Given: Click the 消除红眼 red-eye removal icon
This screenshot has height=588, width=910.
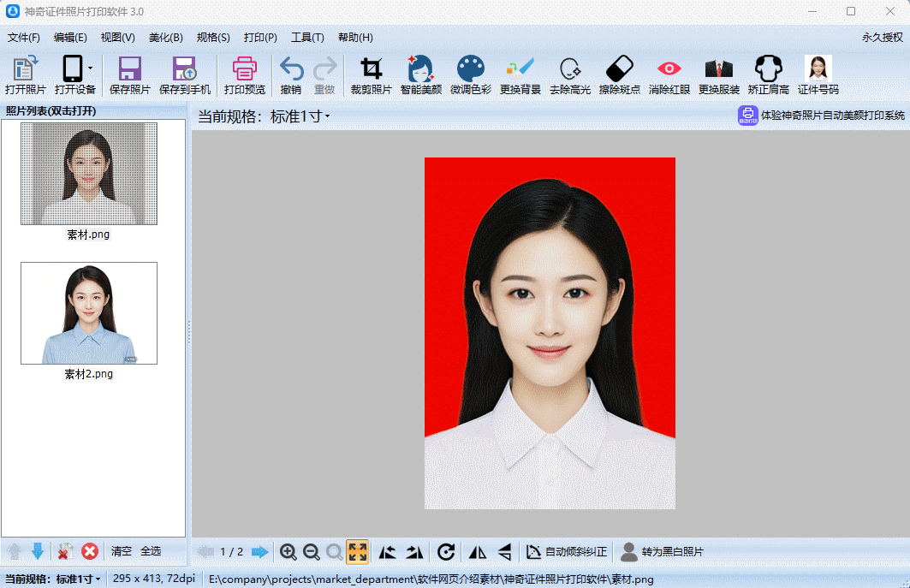Looking at the screenshot, I should point(669,69).
